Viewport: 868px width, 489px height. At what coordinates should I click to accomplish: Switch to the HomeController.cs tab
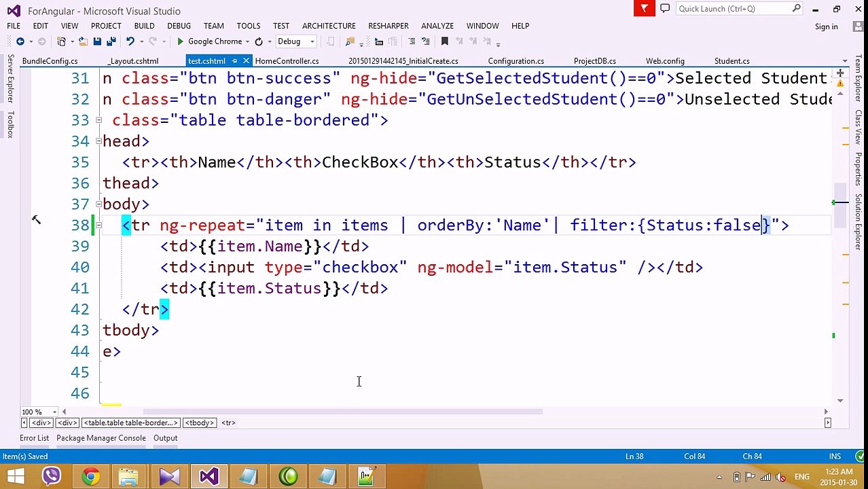[287, 61]
